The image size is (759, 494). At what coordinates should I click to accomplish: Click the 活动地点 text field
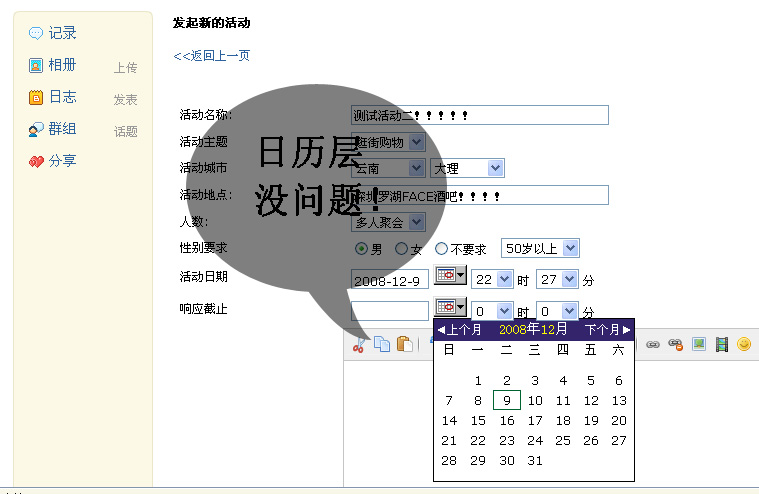point(480,195)
